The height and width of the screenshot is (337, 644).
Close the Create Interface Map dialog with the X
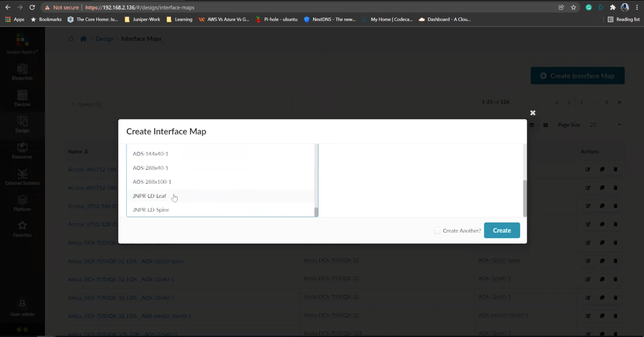[533, 113]
